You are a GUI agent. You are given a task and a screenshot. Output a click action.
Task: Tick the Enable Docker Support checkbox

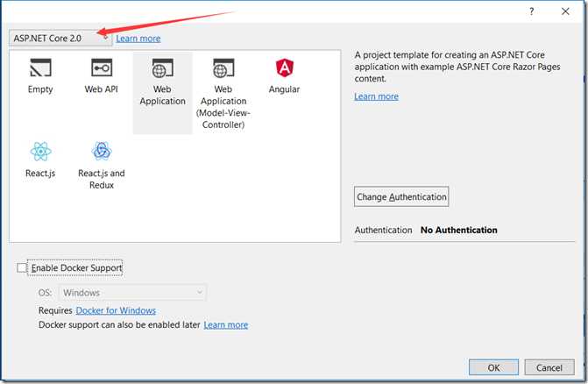(x=22, y=267)
